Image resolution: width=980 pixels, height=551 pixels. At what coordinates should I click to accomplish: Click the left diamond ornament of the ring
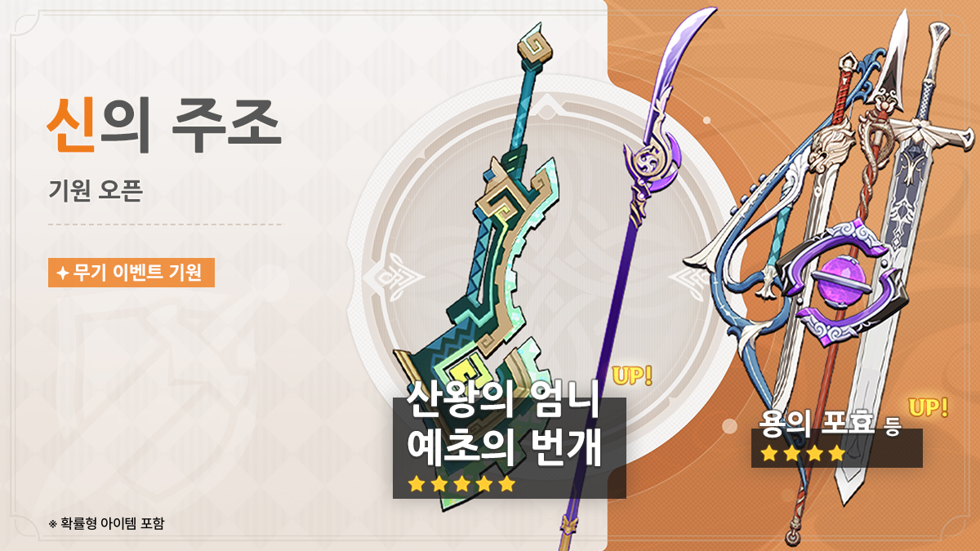point(386,275)
